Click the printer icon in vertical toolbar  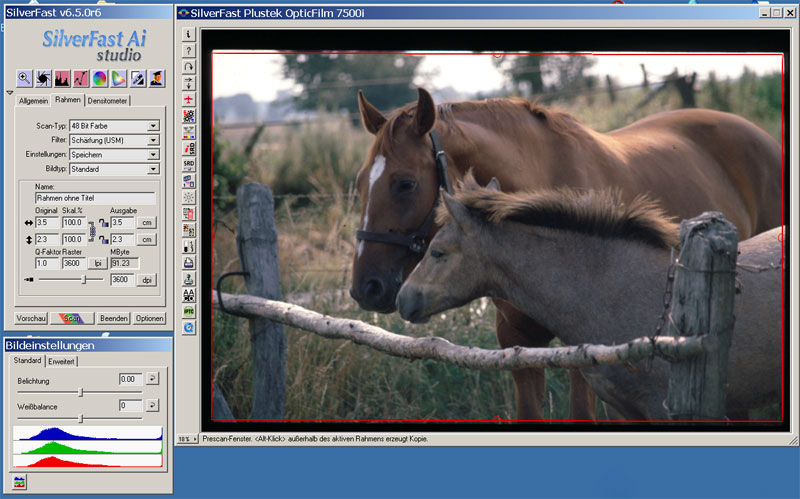point(188,263)
